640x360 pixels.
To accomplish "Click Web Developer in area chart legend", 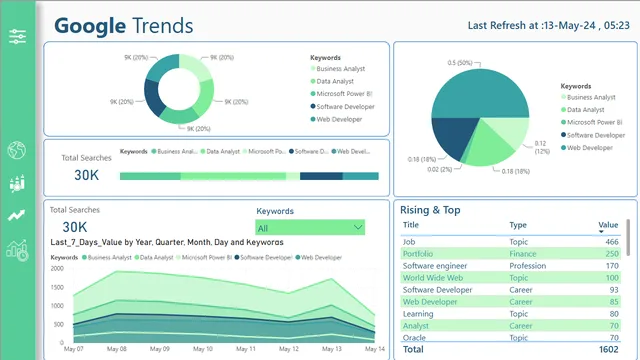I will [318, 258].
